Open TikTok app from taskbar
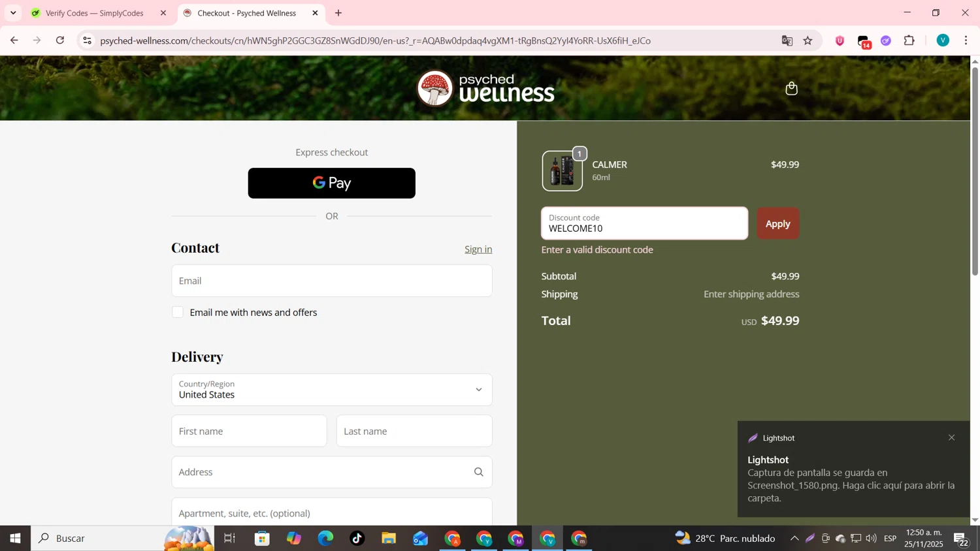980x551 pixels. tap(357, 539)
